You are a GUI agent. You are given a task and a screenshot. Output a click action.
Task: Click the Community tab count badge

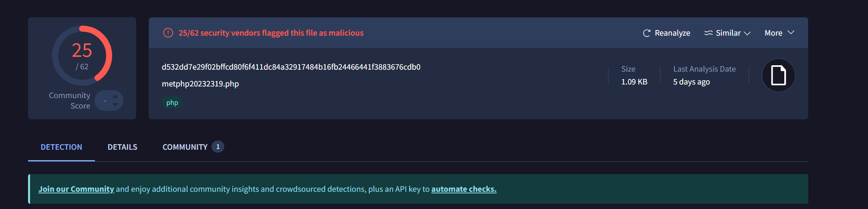(218, 147)
